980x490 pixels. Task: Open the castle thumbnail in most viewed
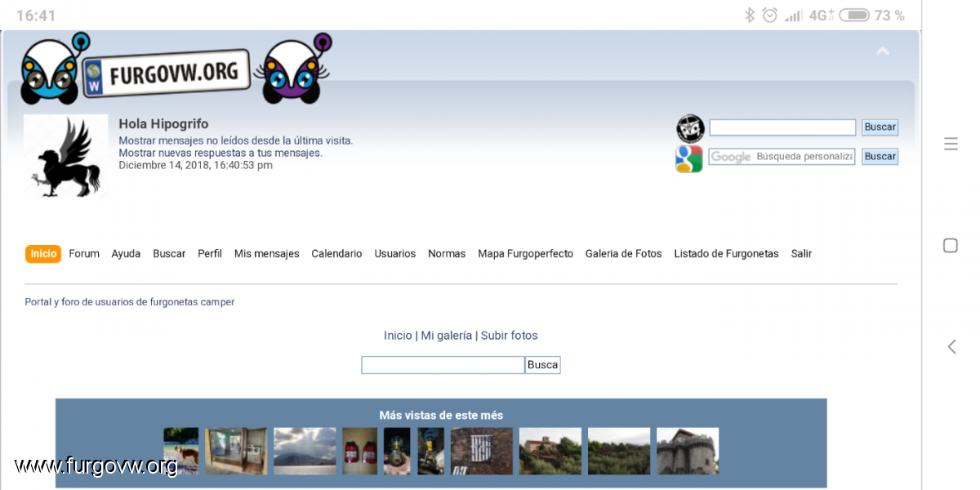coord(688,451)
